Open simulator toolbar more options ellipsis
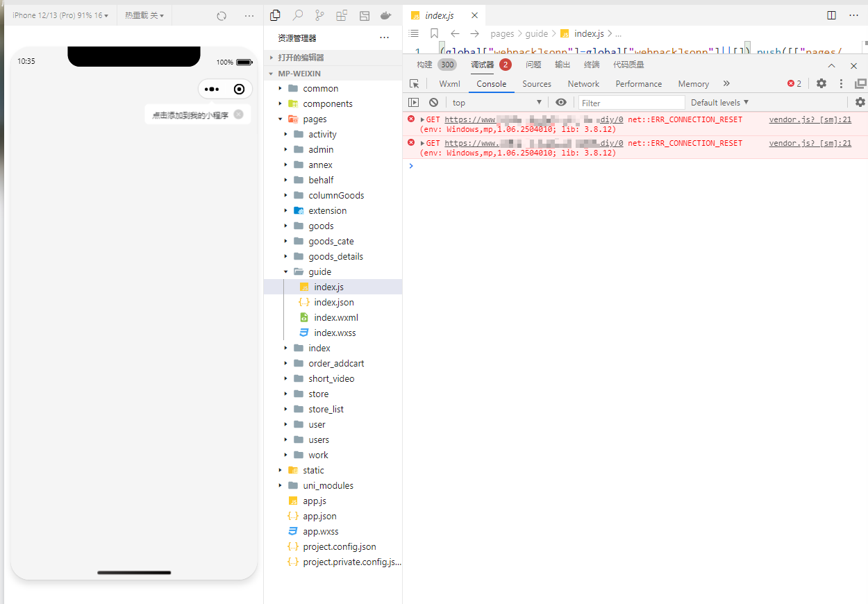 pos(249,15)
